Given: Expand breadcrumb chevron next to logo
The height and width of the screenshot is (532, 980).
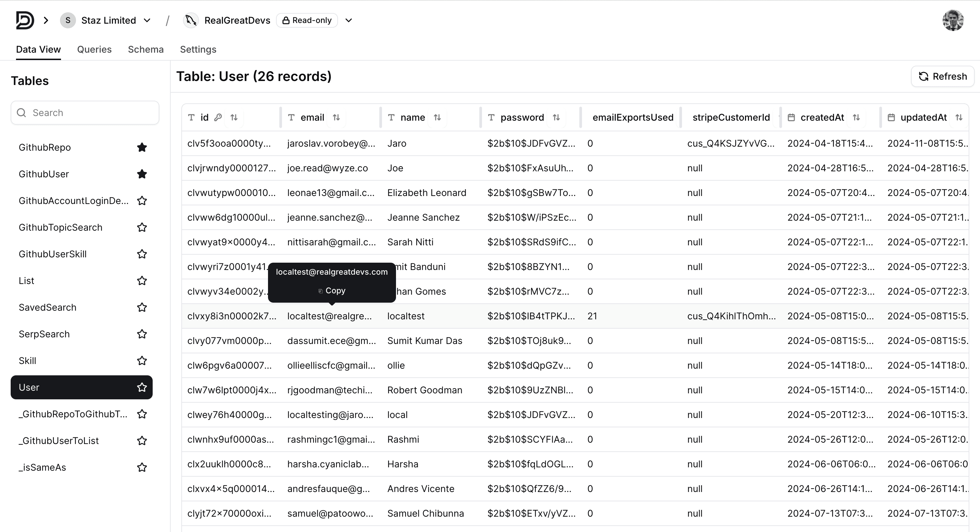Looking at the screenshot, I should pos(46,20).
